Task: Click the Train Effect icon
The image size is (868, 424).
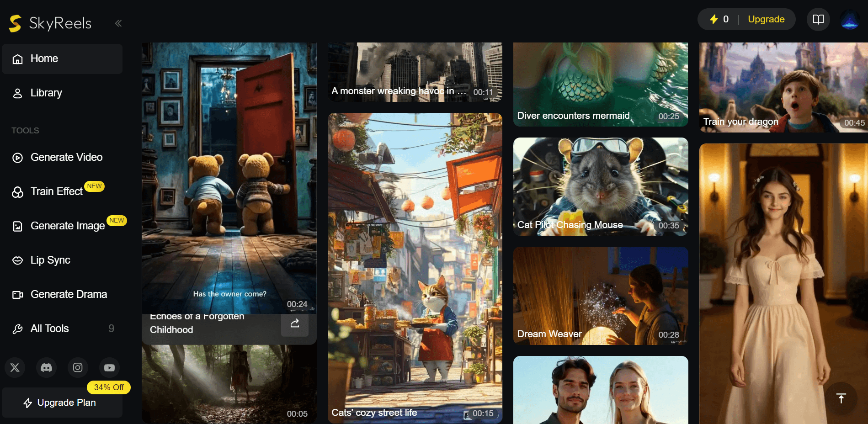Action: click(x=17, y=192)
